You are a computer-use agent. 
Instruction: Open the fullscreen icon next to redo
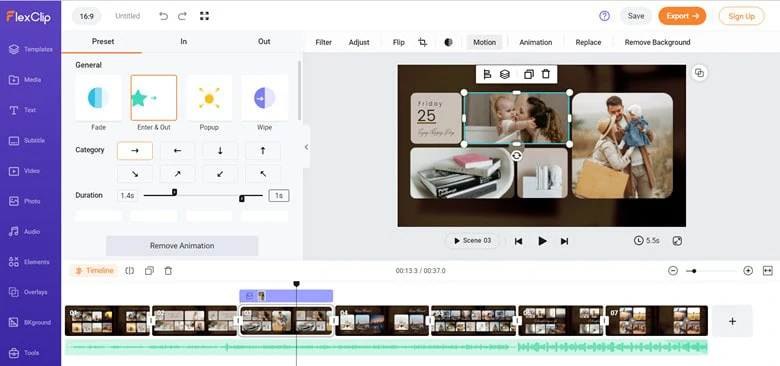pos(204,16)
